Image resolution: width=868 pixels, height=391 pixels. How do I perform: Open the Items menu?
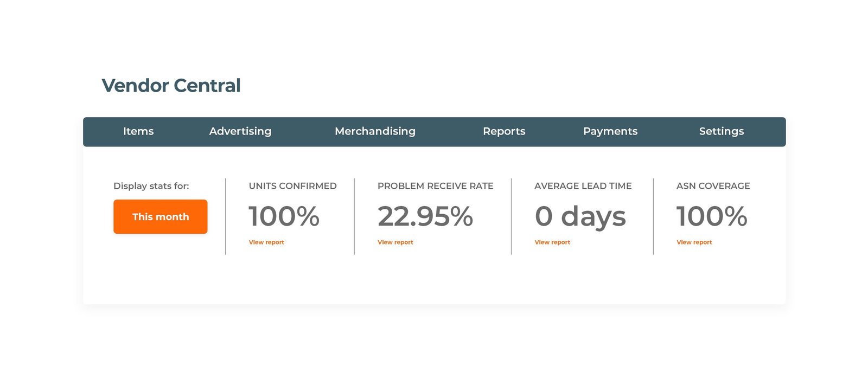coord(138,131)
